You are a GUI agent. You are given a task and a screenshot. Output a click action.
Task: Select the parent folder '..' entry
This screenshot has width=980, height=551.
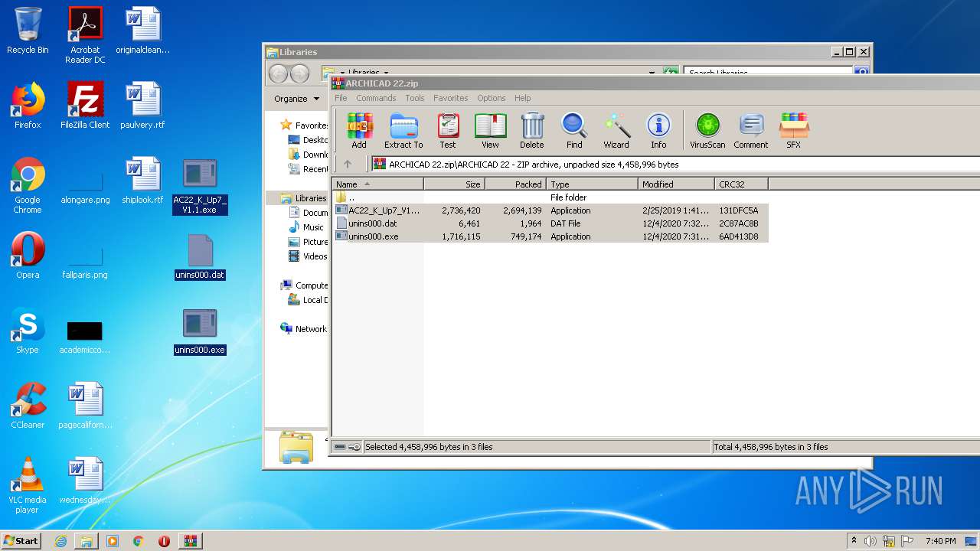pos(550,197)
